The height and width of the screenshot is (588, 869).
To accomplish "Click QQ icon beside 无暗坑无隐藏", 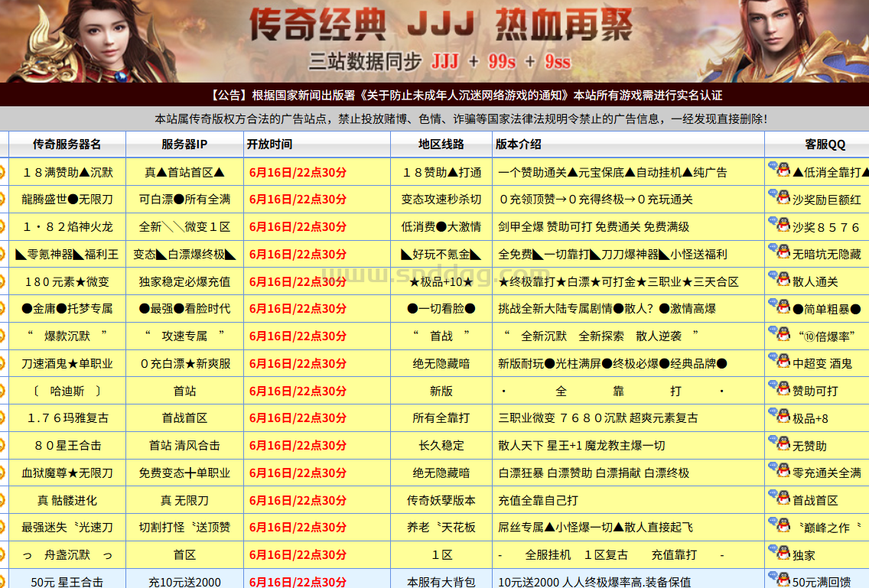I will pyautogui.click(x=779, y=251).
